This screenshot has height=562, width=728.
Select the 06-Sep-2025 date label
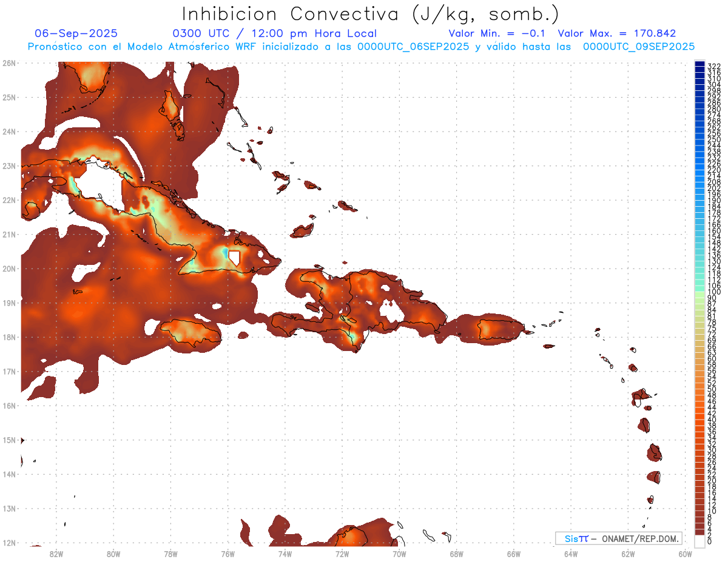[76, 33]
